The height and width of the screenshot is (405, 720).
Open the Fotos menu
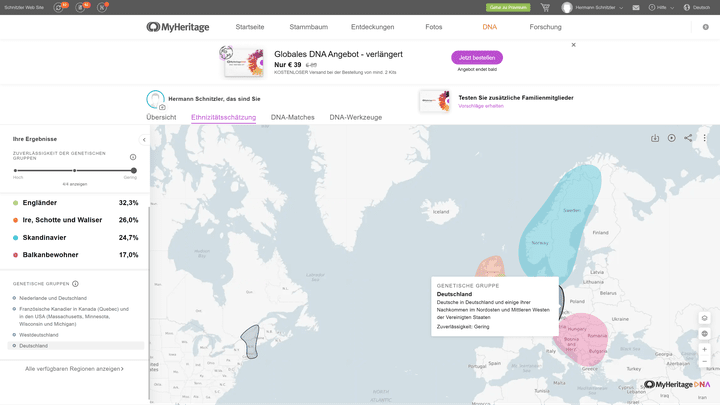[433, 27]
